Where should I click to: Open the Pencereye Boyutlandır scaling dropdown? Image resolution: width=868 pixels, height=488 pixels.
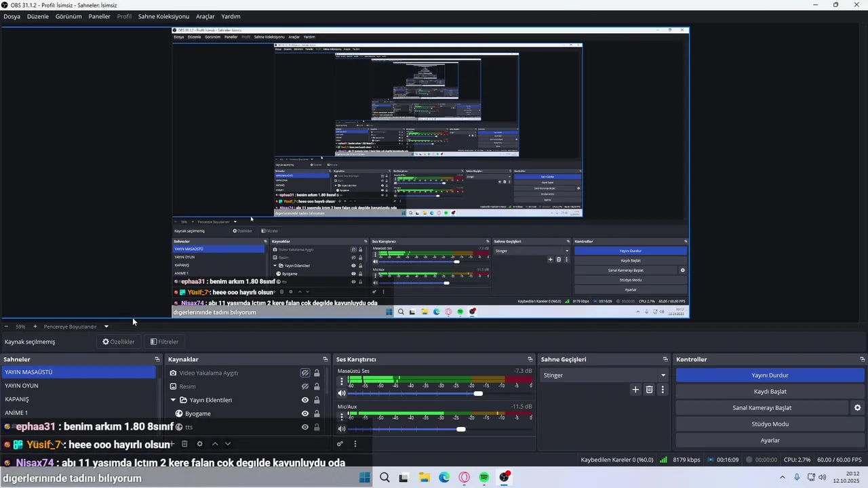click(x=106, y=327)
